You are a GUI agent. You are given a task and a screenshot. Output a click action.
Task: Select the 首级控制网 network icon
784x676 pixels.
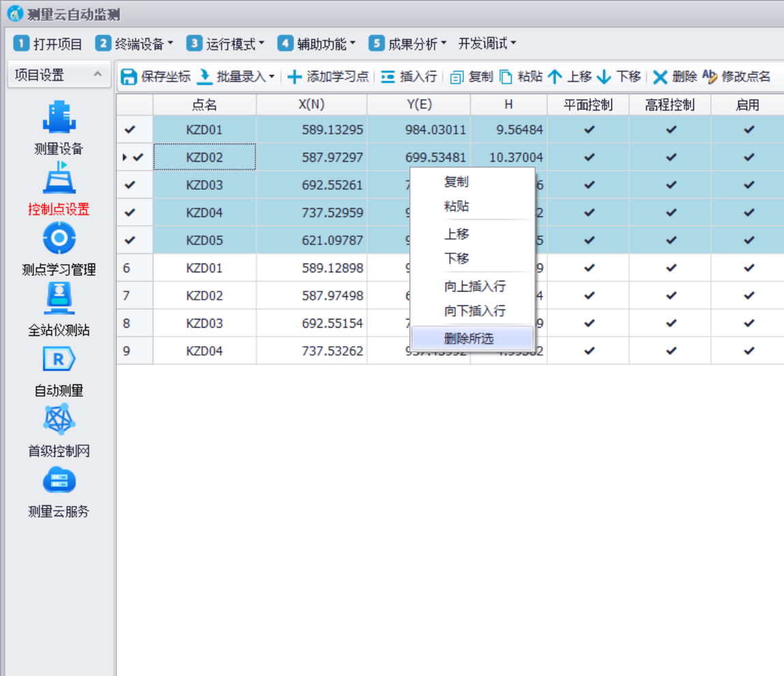click(59, 419)
